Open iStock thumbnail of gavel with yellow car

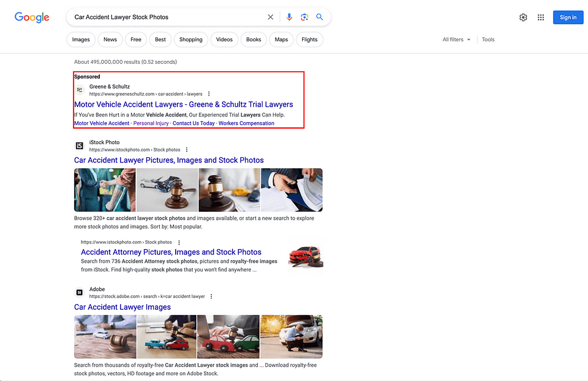point(230,190)
